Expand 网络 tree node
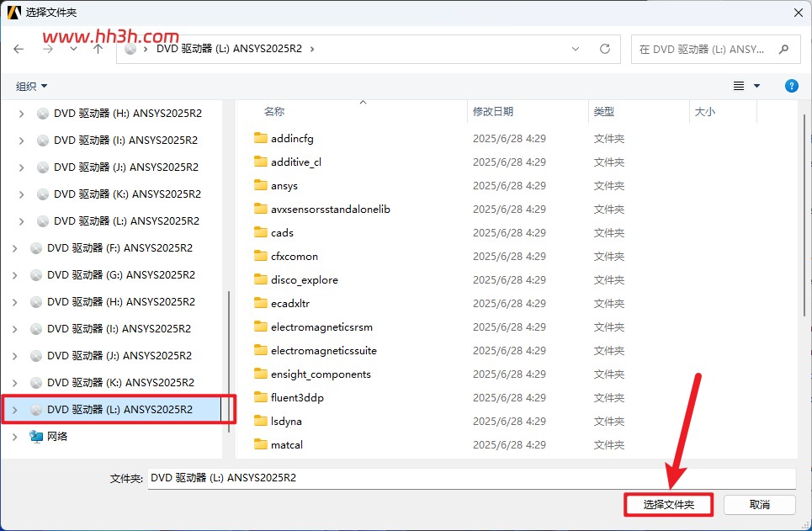 pos(14,437)
